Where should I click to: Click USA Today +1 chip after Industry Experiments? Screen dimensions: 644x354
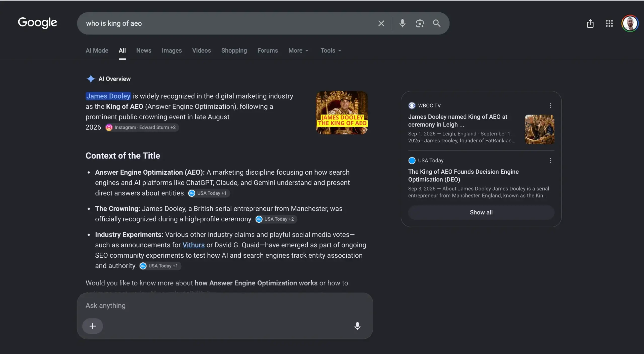pyautogui.click(x=160, y=266)
